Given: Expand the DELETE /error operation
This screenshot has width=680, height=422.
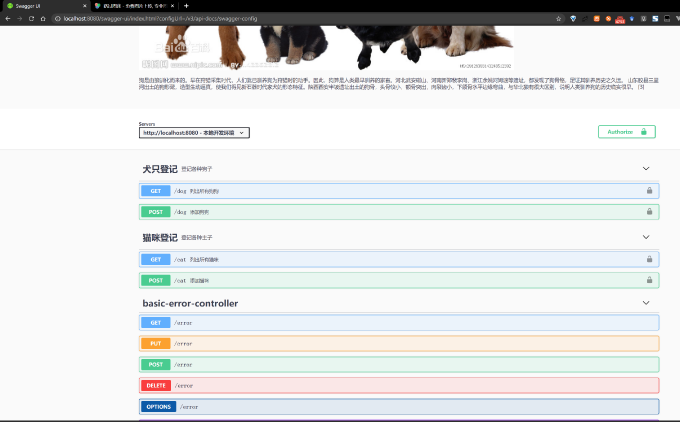Looking at the screenshot, I should pyautogui.click(x=400, y=385).
